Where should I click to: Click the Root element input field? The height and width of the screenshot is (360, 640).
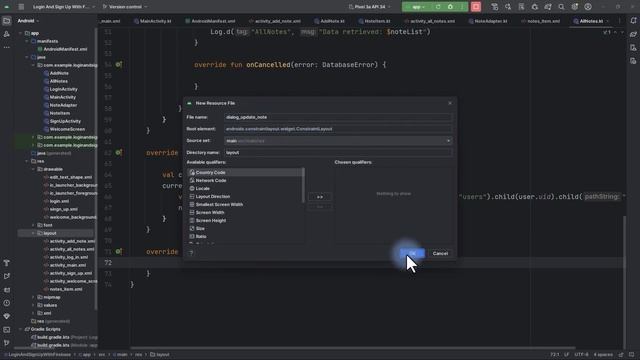coord(338,129)
